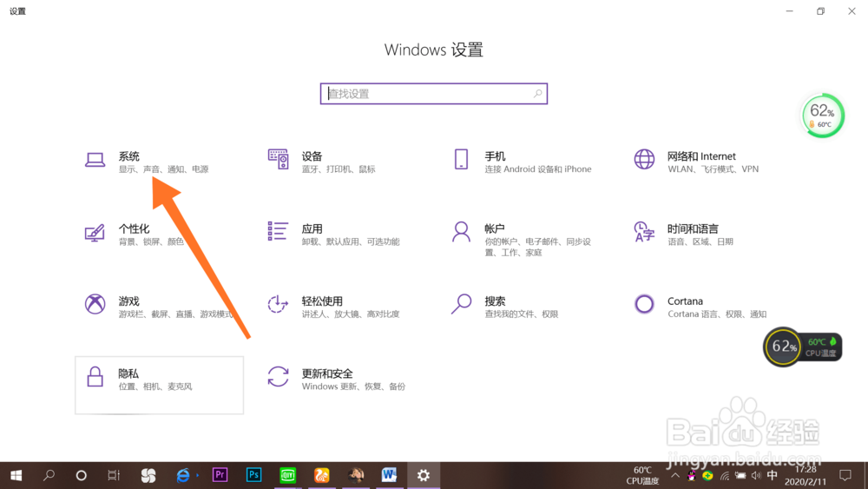Open Task View from the taskbar

coord(114,475)
